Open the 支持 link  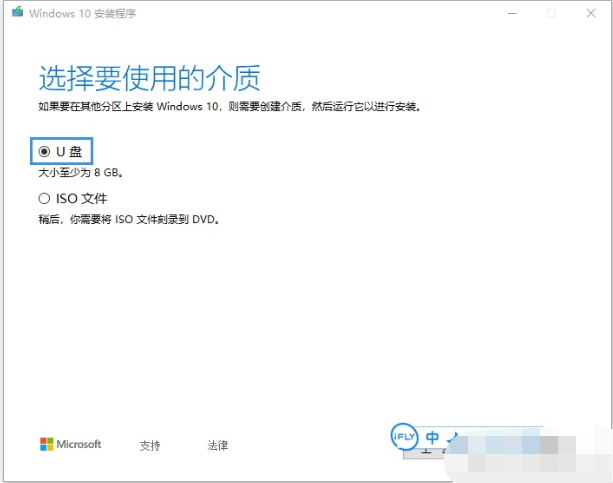pyautogui.click(x=150, y=445)
